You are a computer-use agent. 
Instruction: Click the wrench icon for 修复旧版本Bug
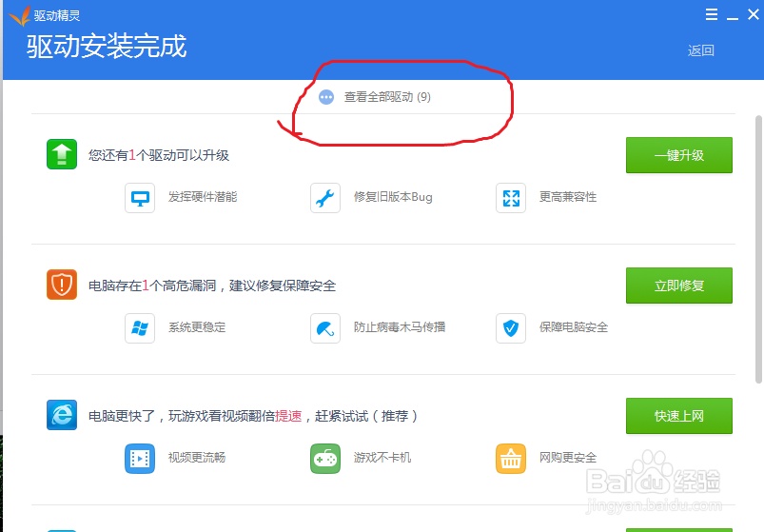325,198
